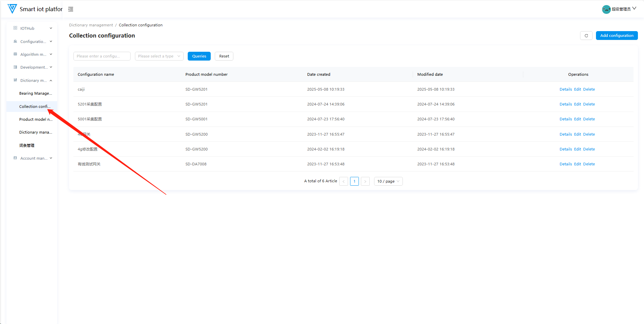View Details for 有线测试网关 row
Viewport: 644px width, 324px height.
[x=566, y=164]
